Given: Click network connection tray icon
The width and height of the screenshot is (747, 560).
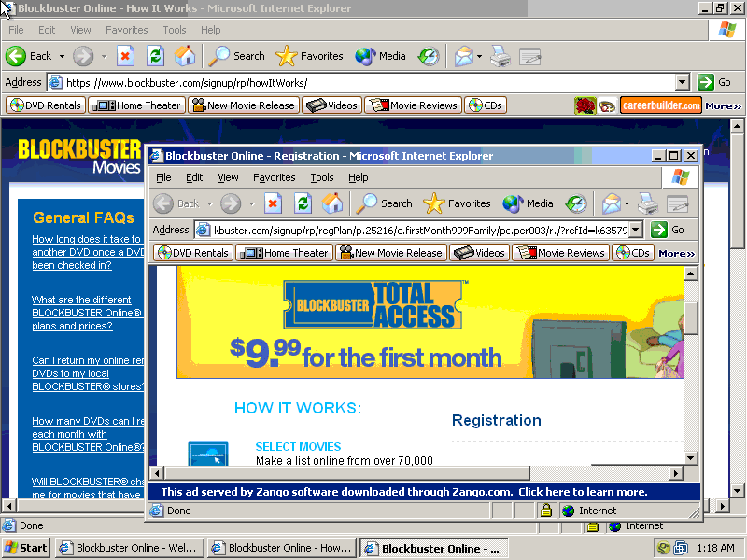Looking at the screenshot, I should tap(681, 548).
